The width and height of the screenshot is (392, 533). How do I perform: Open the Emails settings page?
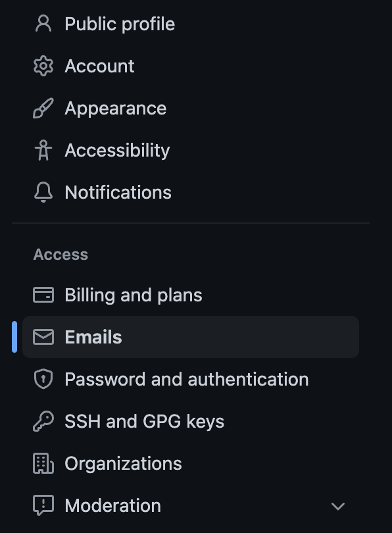tap(93, 337)
